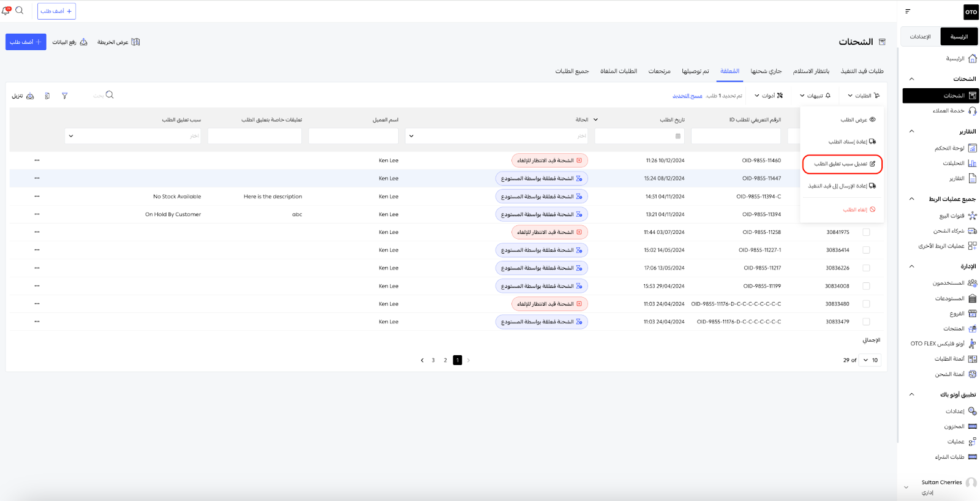The height and width of the screenshot is (501, 980).
Task: Click the calendar icon in order date filter
Action: (678, 136)
